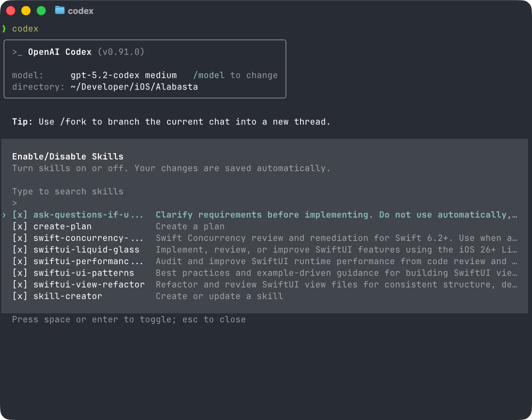This screenshot has width=532, height=420.
Task: Select the swiftui-ui-patterns skill name
Action: [x=84, y=273]
